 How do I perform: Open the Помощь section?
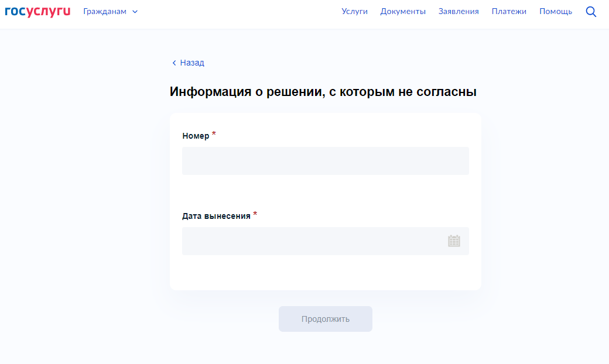[x=555, y=12]
